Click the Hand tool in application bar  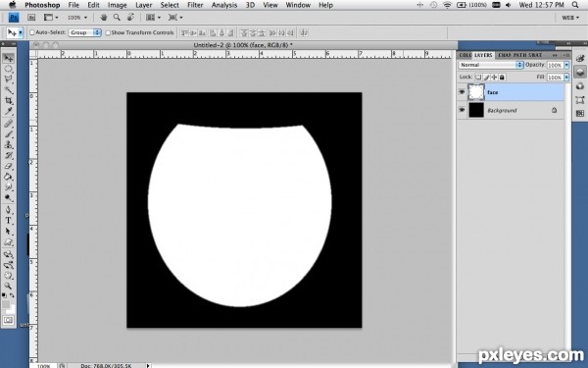104,18
